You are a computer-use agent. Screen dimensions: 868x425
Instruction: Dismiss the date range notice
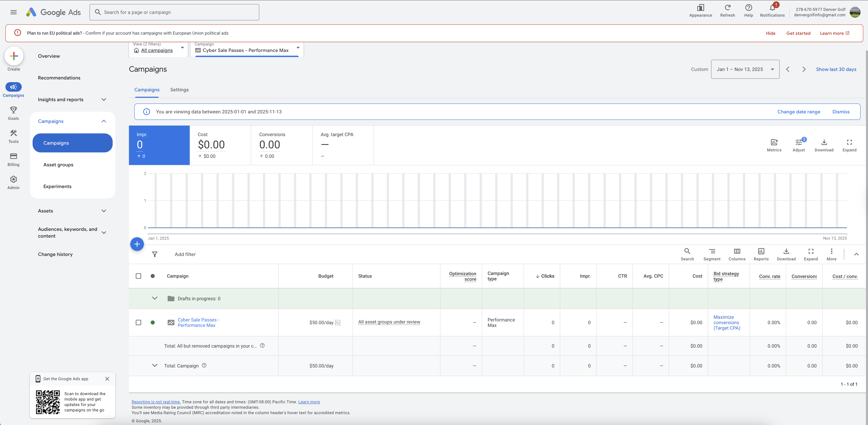tap(841, 112)
